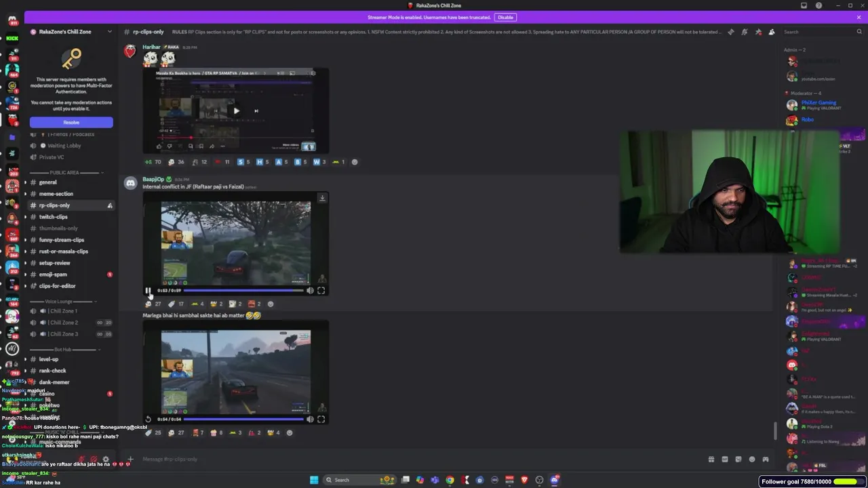Toggle the S letter reaction
Viewport: 868px width, 488px height.
click(243, 162)
